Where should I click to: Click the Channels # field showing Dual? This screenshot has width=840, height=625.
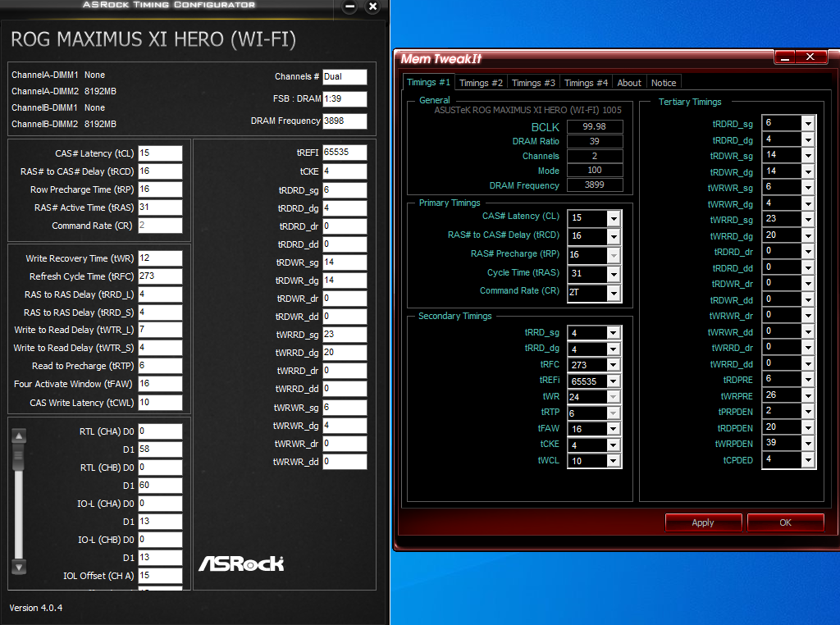pos(345,76)
